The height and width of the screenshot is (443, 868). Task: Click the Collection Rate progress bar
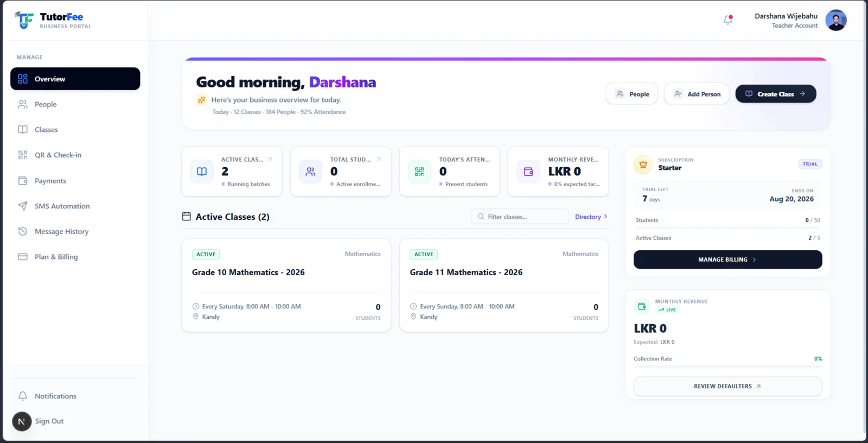(727, 367)
